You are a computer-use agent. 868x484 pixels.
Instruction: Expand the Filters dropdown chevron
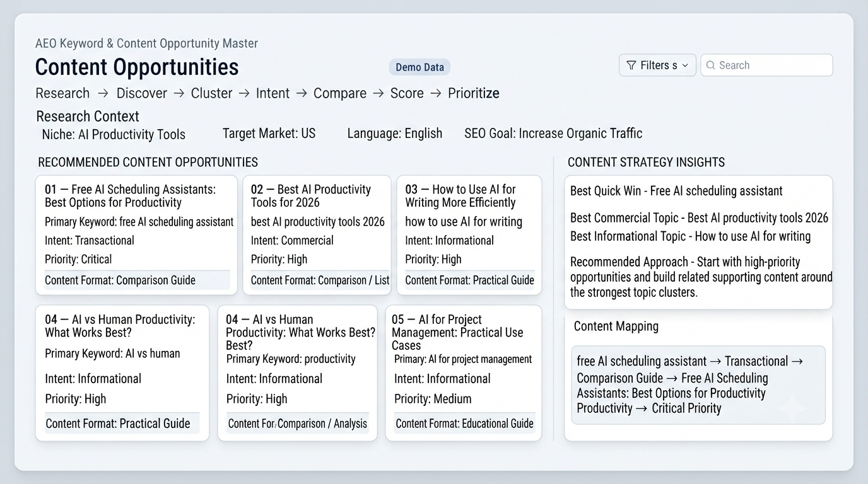pyautogui.click(x=685, y=66)
